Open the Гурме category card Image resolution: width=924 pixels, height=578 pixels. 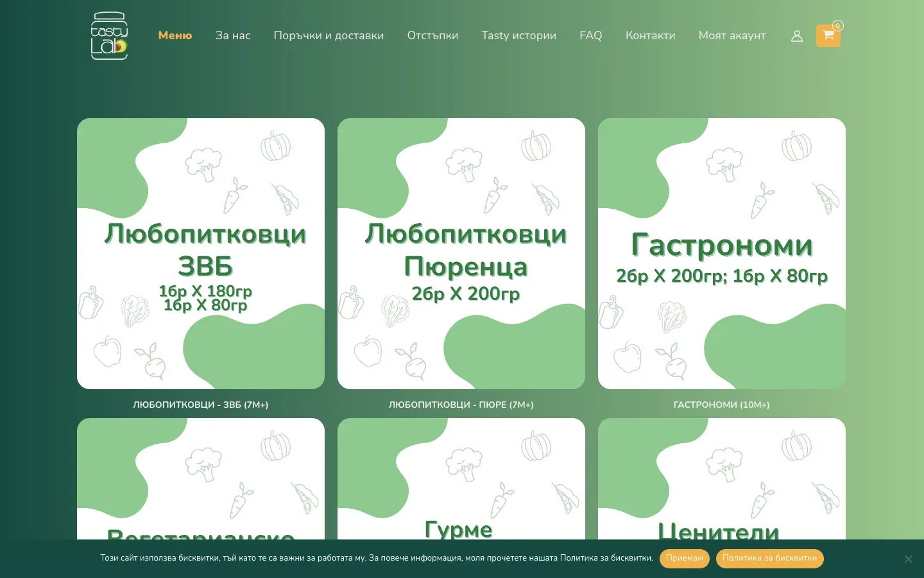point(461,479)
